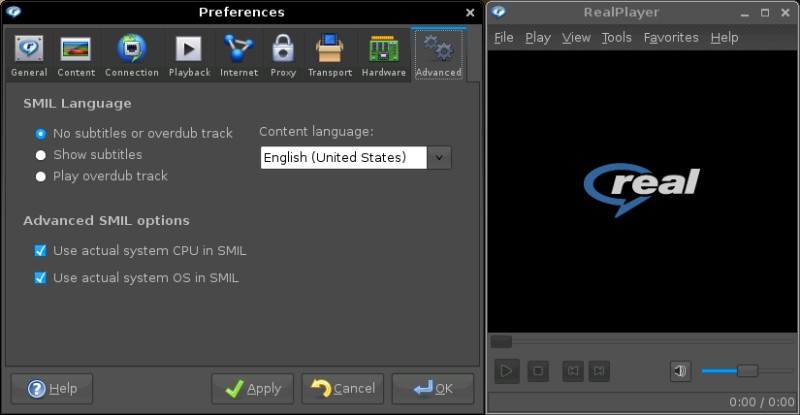Minimize the RealPlayer window
Viewport: 800px width, 415px height.
(x=745, y=13)
